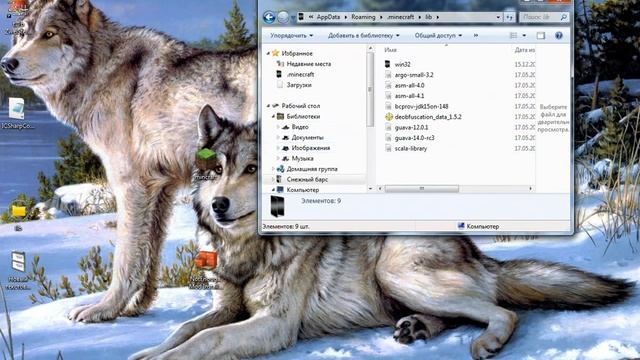Select the guava-12.0.1 file

(411, 127)
